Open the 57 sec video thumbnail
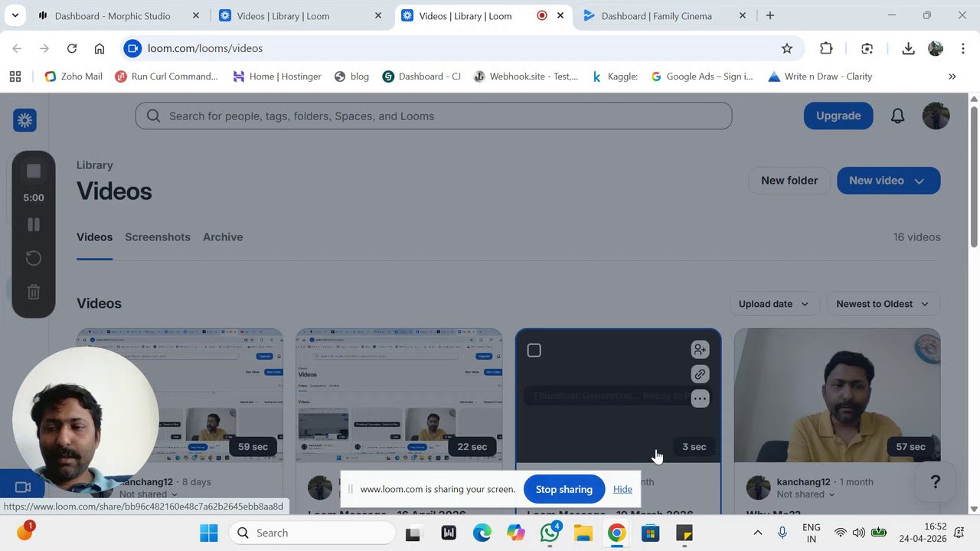The image size is (980, 551). tap(838, 396)
